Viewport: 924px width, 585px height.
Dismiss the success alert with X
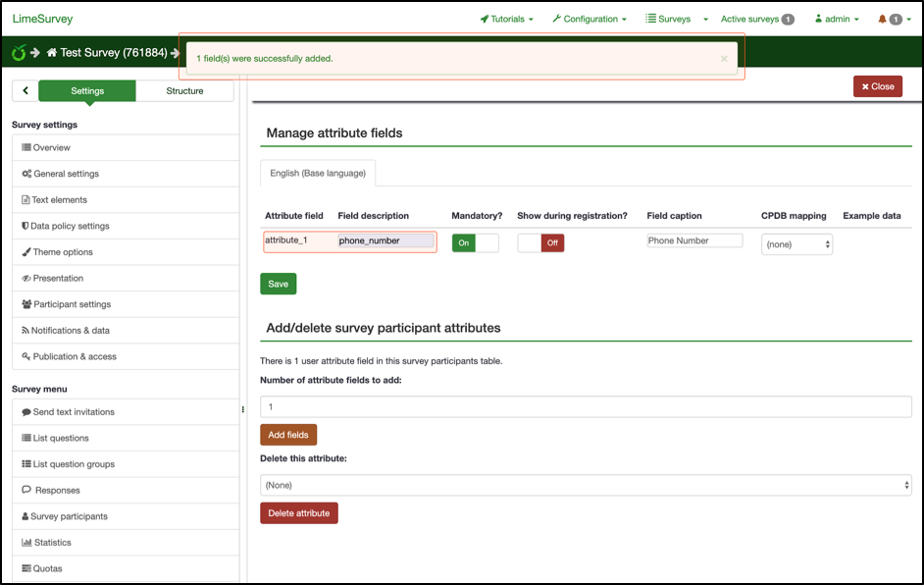coord(724,58)
